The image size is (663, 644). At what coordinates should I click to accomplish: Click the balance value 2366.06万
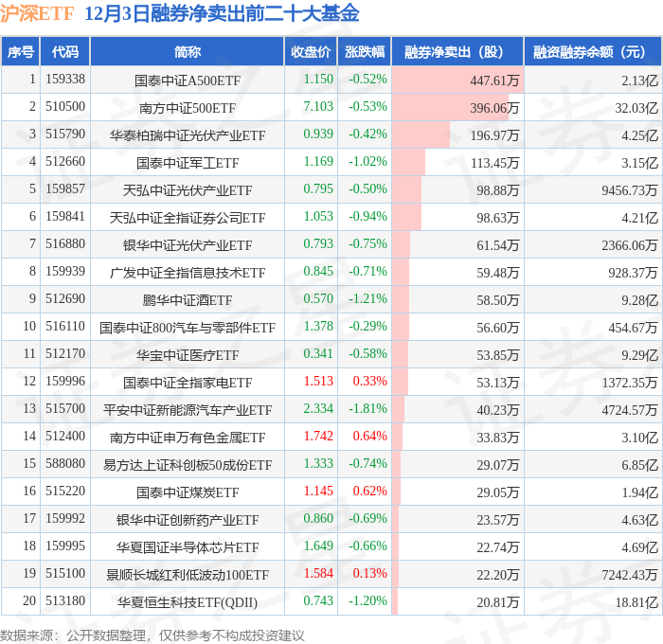coord(629,245)
